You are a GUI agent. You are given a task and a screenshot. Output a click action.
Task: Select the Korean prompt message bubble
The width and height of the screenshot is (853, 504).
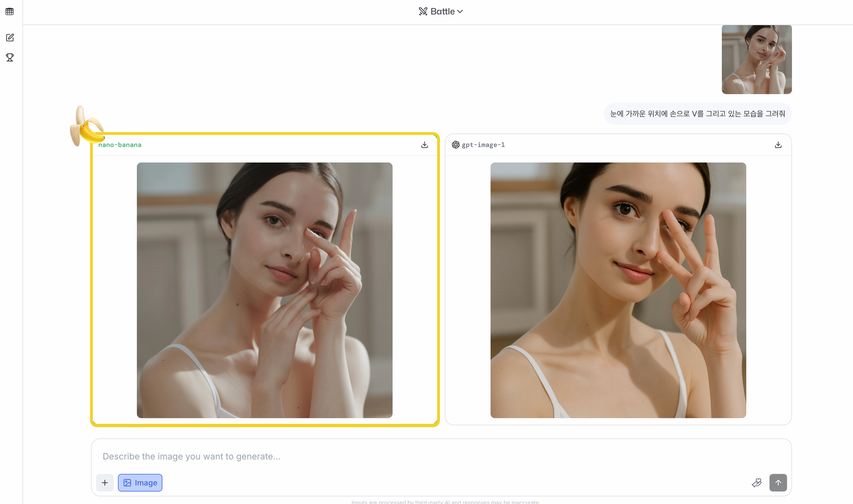tap(697, 114)
